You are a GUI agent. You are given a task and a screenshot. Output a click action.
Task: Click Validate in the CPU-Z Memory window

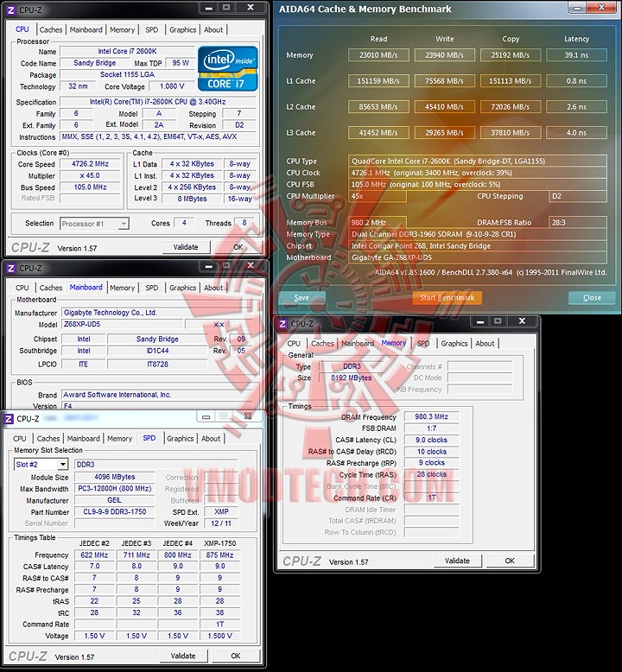coord(457,561)
